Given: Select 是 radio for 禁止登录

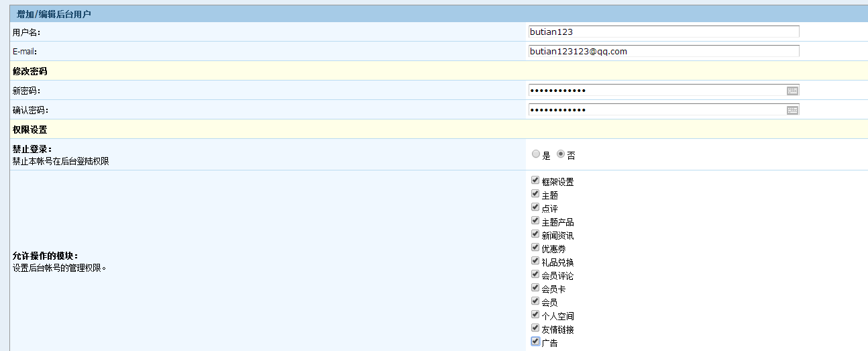Looking at the screenshot, I should 535,154.
